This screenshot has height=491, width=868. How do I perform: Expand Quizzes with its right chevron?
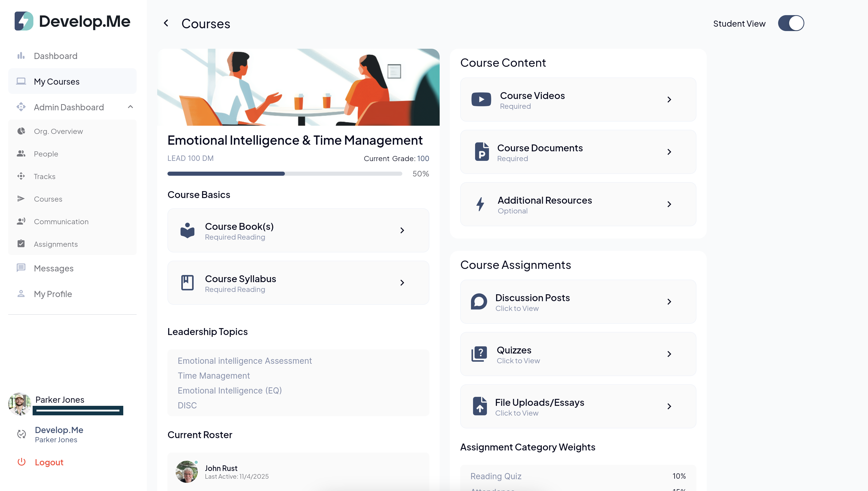click(669, 354)
